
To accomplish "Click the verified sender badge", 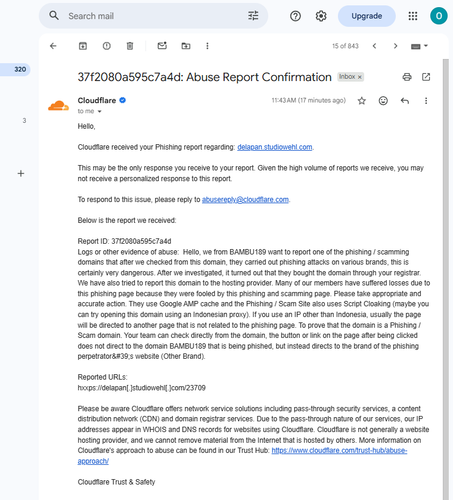I will (x=123, y=100).
